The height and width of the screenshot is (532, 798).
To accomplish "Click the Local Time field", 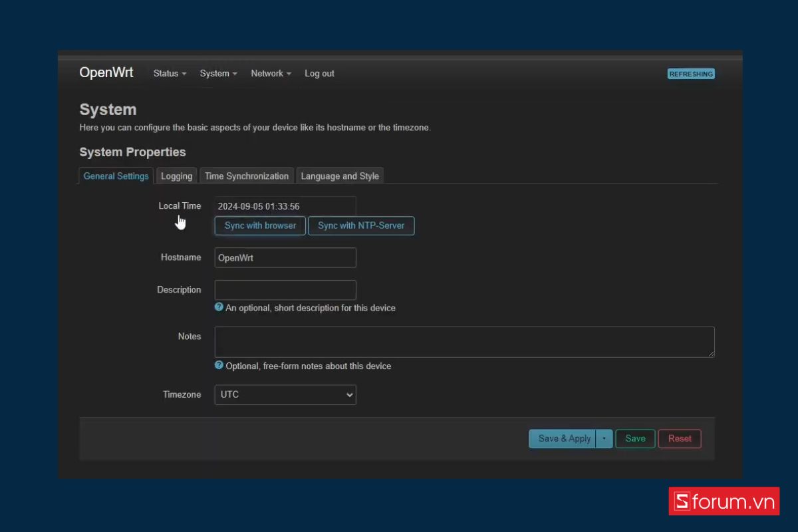I will pos(285,206).
